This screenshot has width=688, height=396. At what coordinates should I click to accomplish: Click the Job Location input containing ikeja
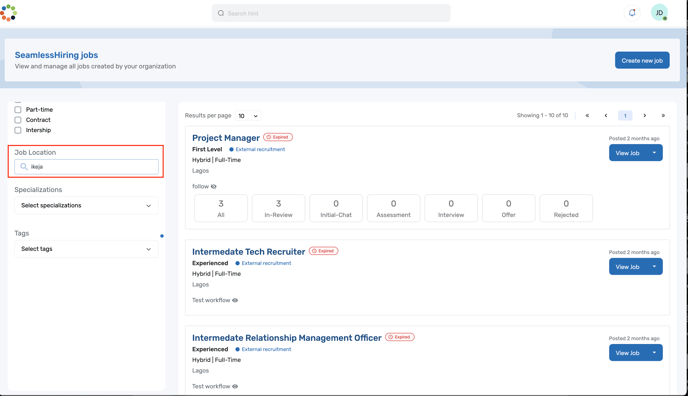[x=86, y=167]
